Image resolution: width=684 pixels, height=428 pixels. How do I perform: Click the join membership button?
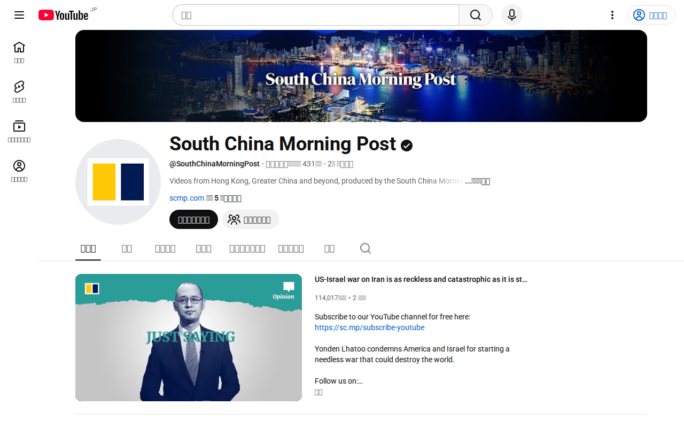tap(250, 219)
